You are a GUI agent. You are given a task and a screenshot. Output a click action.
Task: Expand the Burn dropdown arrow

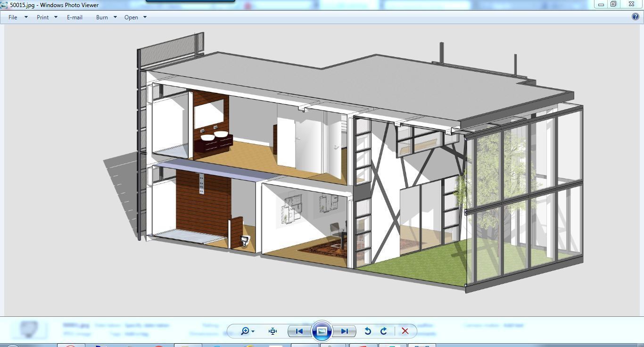pos(115,17)
